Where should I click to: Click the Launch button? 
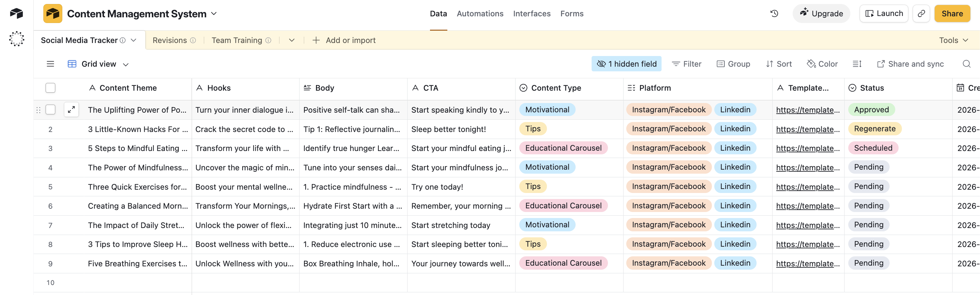point(883,14)
